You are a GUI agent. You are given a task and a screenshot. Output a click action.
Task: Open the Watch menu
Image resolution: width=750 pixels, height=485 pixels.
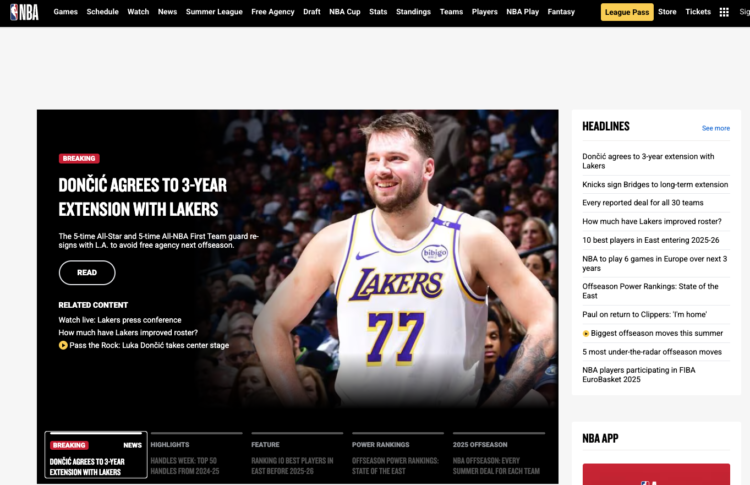(138, 12)
